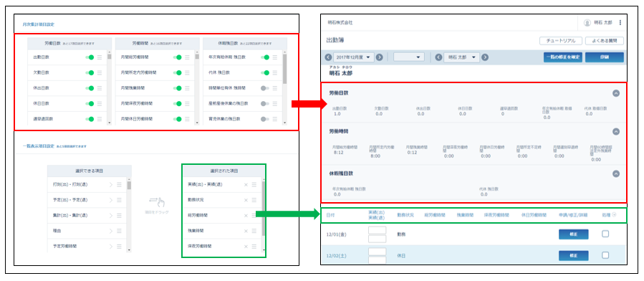Toggle off 出勤日数 switch

click(90, 57)
